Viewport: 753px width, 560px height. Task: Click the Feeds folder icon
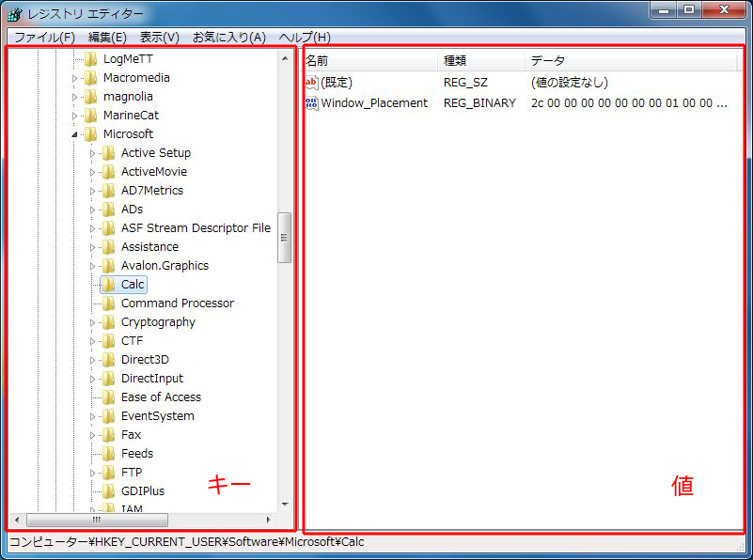point(108,454)
